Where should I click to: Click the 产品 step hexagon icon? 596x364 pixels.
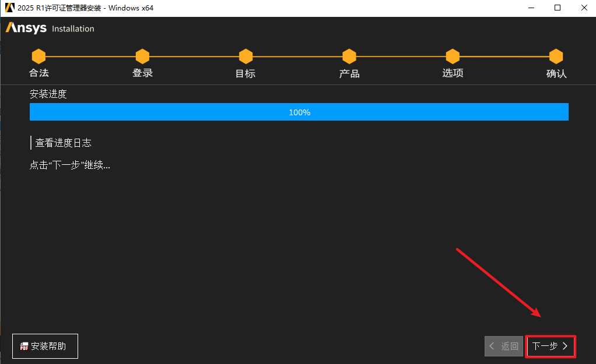coord(349,56)
